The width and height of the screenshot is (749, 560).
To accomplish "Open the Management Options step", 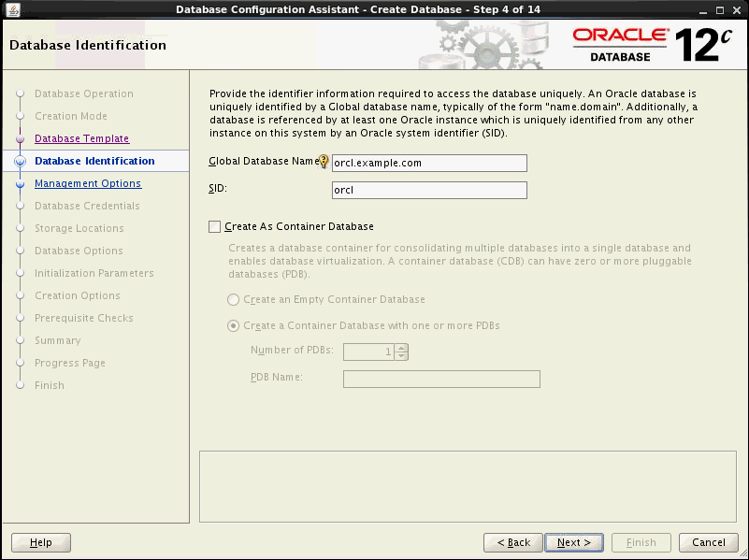I will 88,183.
